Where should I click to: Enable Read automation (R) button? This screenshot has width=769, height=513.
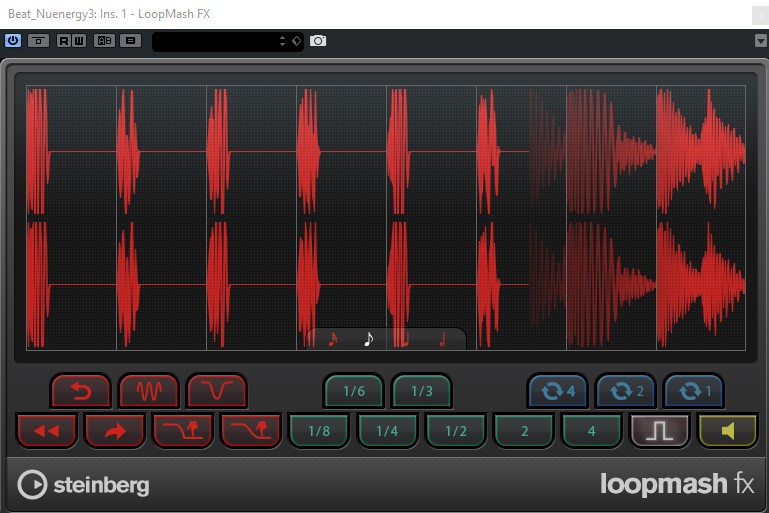point(63,41)
